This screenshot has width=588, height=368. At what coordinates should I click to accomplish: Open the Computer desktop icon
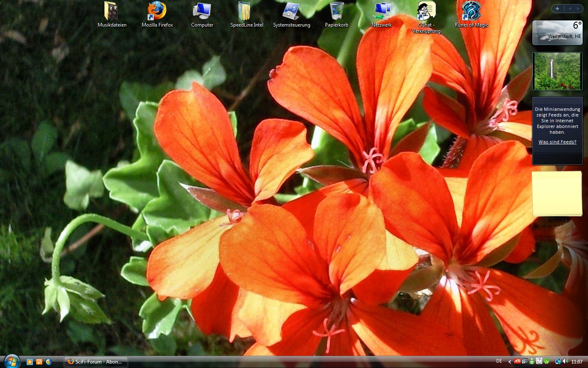point(202,11)
